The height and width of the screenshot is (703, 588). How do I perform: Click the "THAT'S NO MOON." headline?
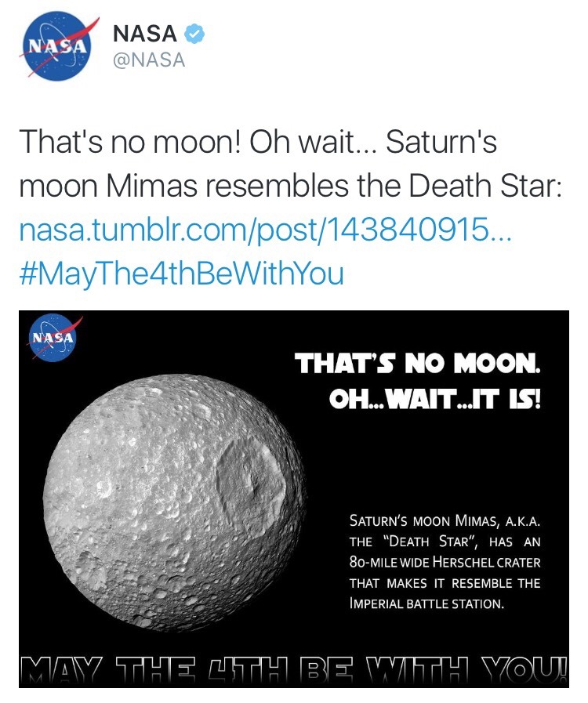(417, 364)
